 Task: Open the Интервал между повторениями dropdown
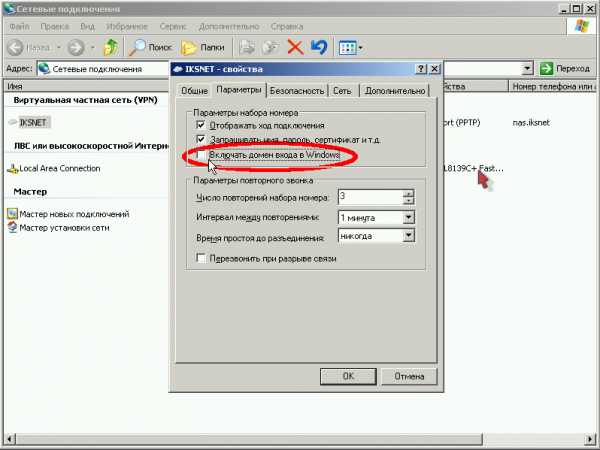(x=408, y=217)
